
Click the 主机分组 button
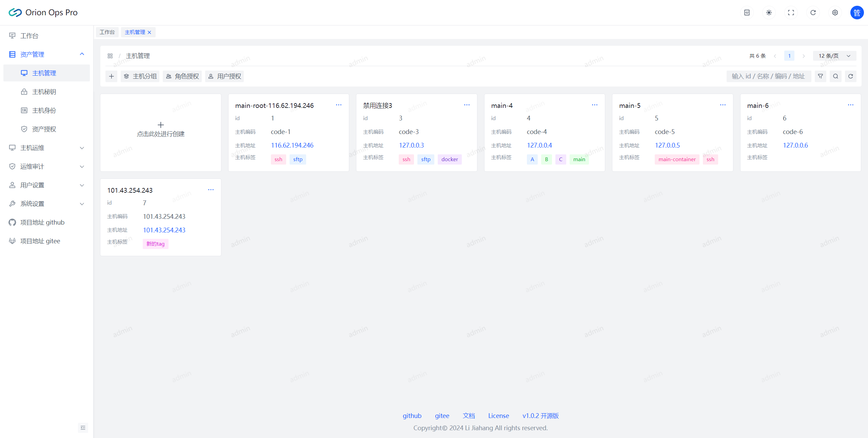(x=140, y=76)
